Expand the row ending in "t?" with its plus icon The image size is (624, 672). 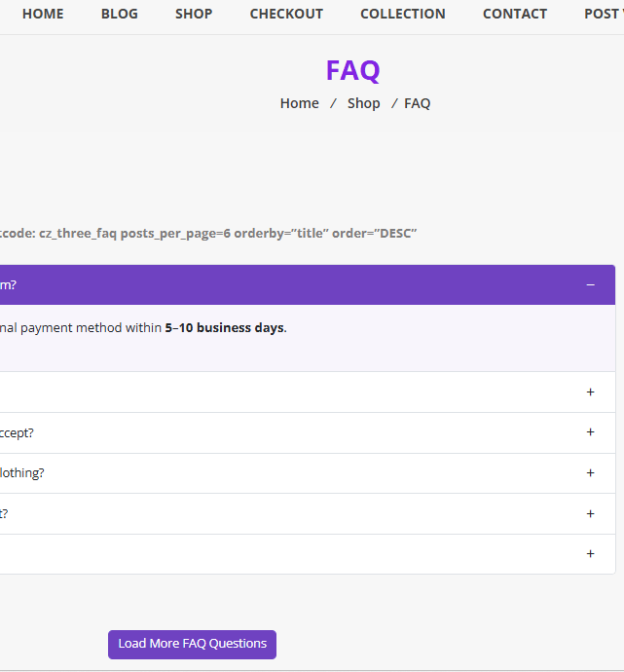click(x=590, y=513)
